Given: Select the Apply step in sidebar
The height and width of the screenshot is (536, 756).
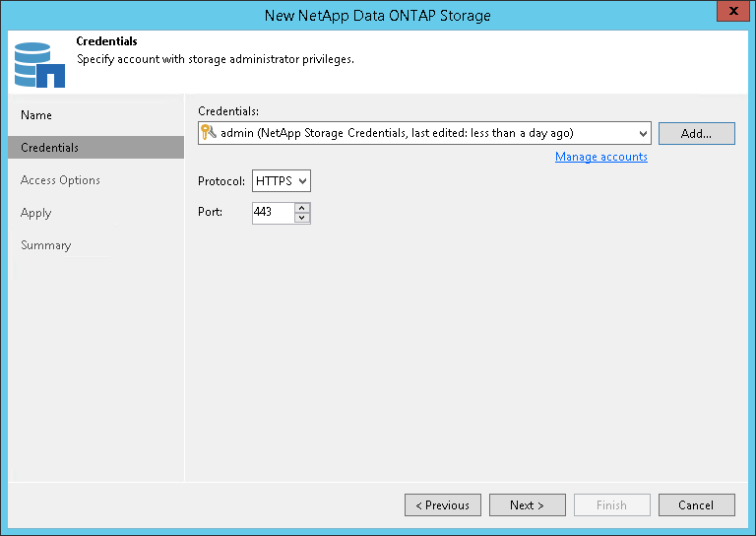Looking at the screenshot, I should [36, 213].
